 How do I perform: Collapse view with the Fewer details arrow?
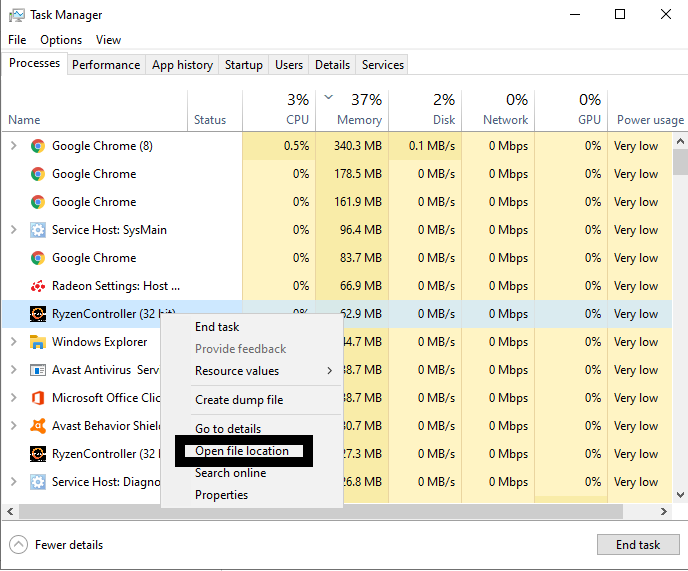click(18, 545)
